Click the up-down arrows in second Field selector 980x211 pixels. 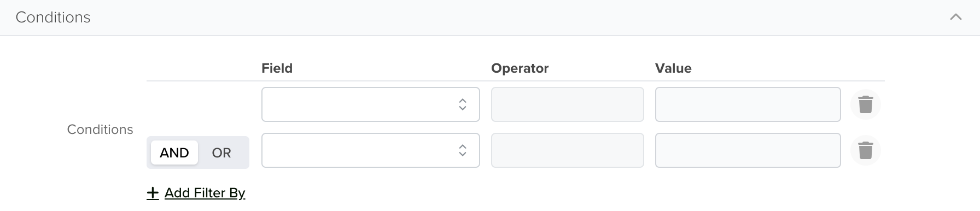coord(463,150)
